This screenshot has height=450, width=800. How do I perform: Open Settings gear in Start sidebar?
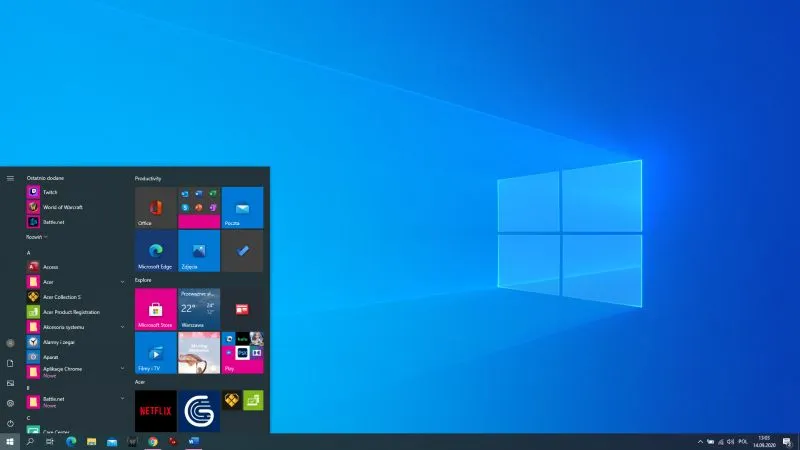point(10,403)
